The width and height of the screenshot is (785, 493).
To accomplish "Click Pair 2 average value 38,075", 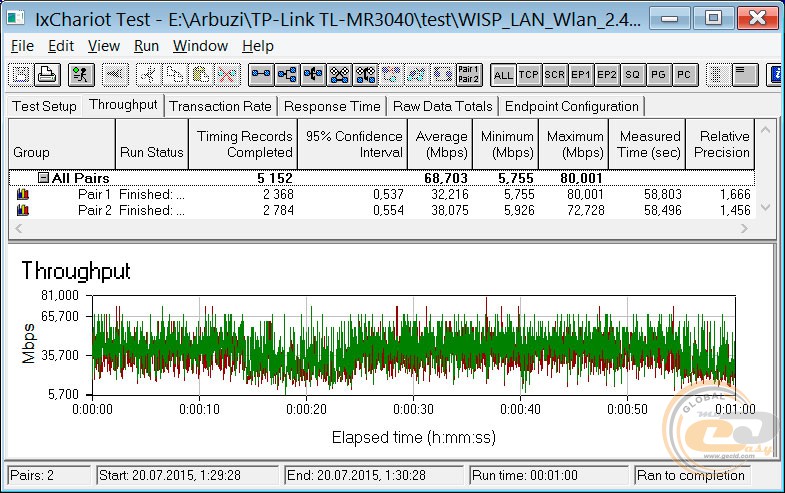I will coord(450,210).
